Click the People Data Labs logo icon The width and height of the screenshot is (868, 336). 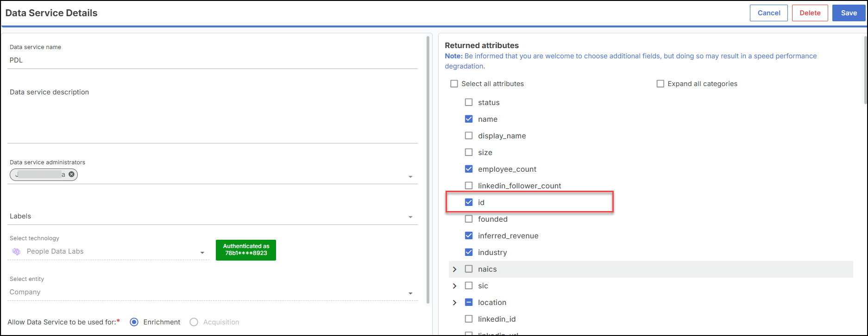[x=16, y=251]
